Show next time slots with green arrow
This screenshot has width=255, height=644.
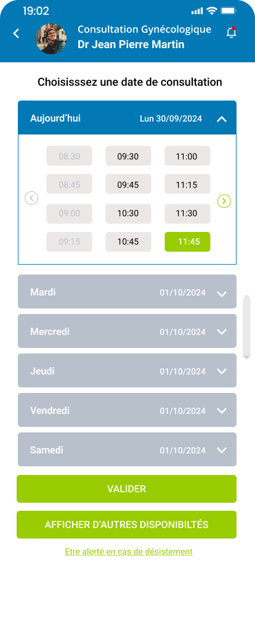(x=224, y=201)
